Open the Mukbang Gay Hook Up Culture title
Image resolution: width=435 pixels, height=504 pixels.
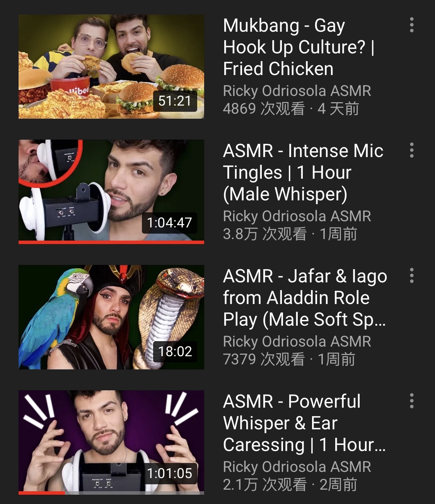click(x=299, y=47)
